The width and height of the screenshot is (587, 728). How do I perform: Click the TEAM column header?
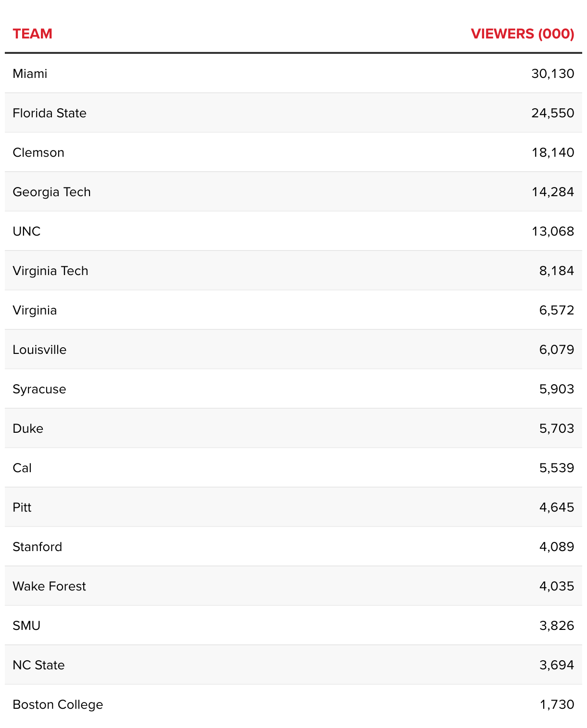click(x=32, y=34)
